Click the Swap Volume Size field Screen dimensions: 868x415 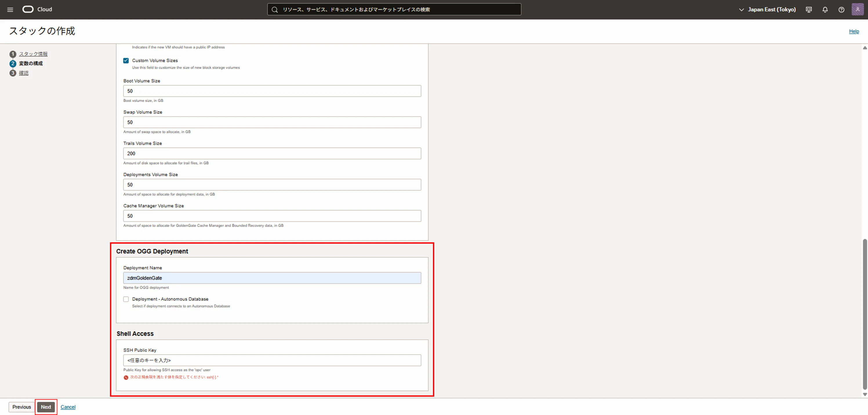[x=272, y=122]
